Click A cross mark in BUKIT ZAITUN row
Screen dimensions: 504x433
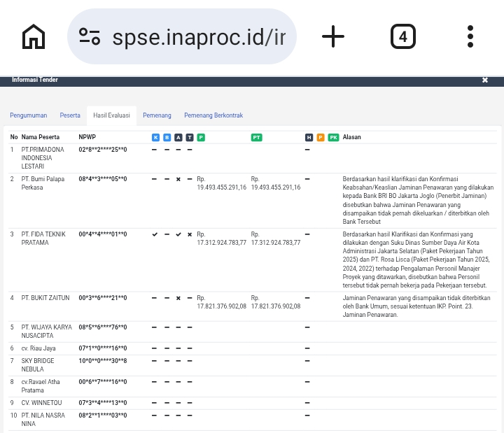[178, 298]
